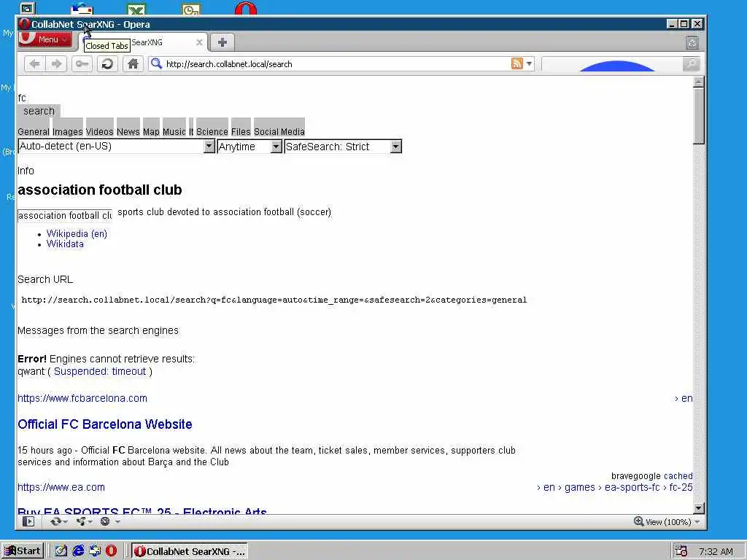Click the cached link for the Barcelona result
Image resolution: width=747 pixels, height=560 pixels.
678,475
